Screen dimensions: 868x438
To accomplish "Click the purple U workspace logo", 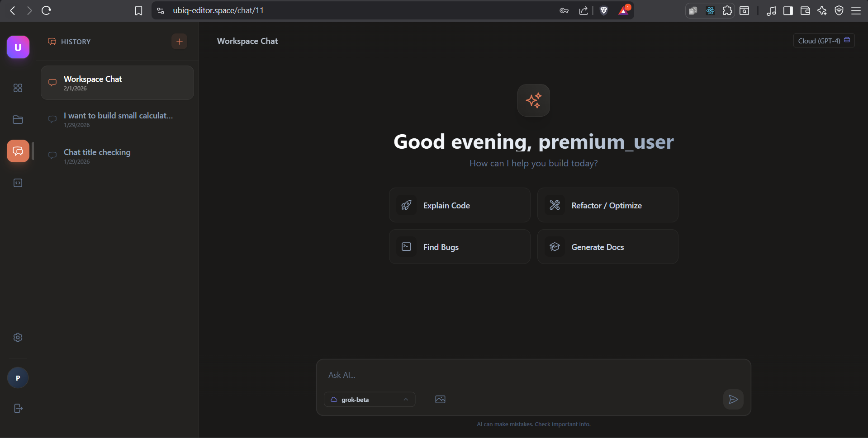I will pyautogui.click(x=18, y=47).
